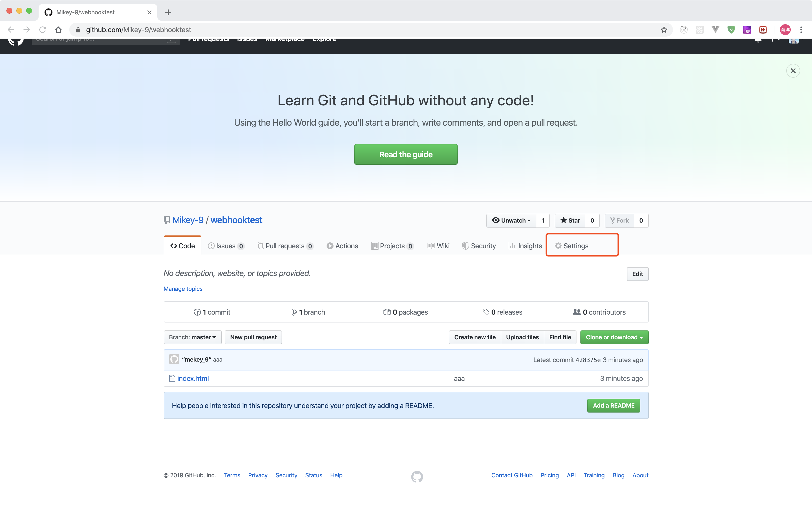The width and height of the screenshot is (812, 508).
Task: Dismiss the Learn Git banner with X
Action: coord(793,71)
